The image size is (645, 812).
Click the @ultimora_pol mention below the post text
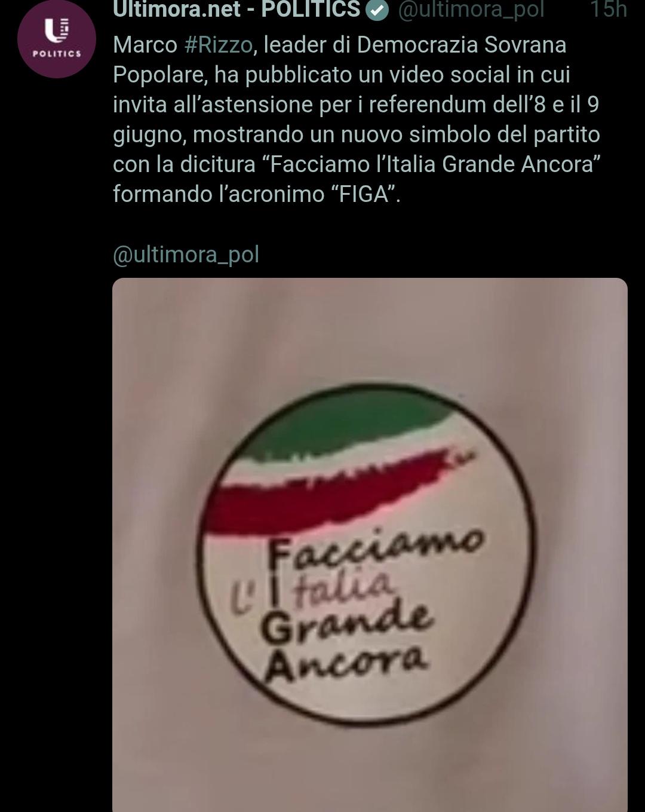[x=186, y=255]
